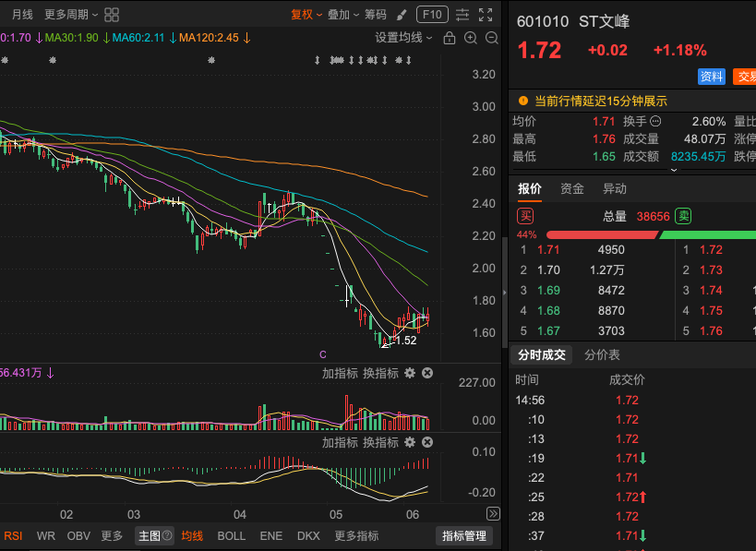The image size is (756, 551).
Task: Click 加指标 in the MACD panel
Action: [340, 442]
